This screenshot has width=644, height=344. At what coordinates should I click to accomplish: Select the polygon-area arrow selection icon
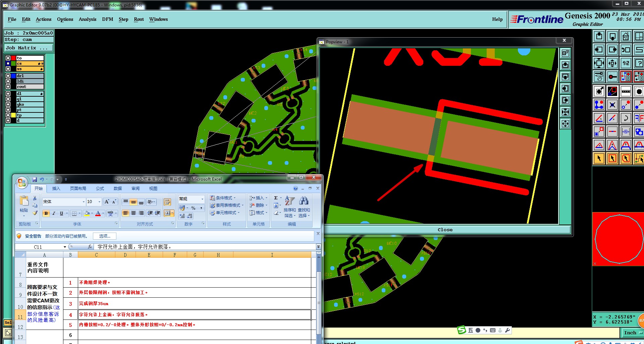[626, 158]
